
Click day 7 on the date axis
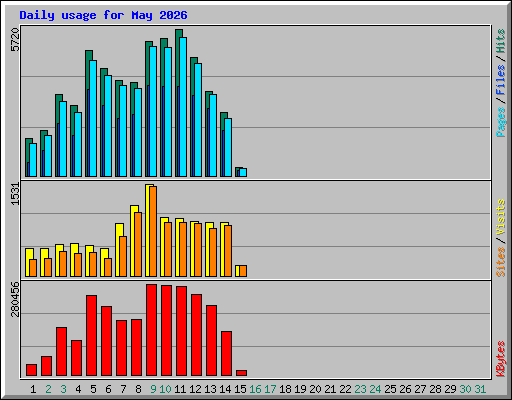coord(123,389)
